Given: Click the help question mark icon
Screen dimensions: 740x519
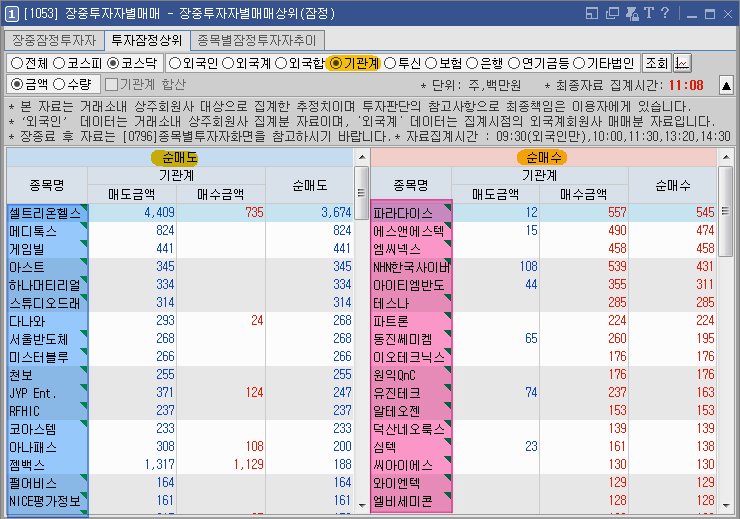Looking at the screenshot, I should click(665, 13).
